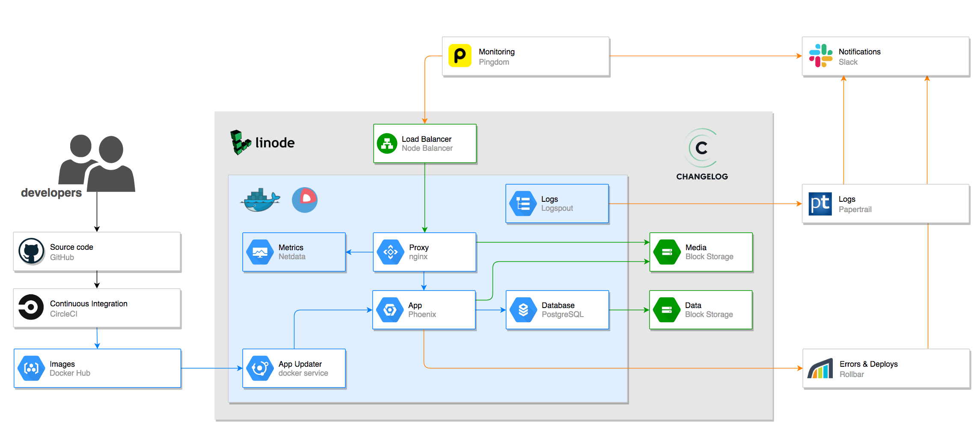
Task: Click the 'Phoenix' text
Action: [x=422, y=314]
